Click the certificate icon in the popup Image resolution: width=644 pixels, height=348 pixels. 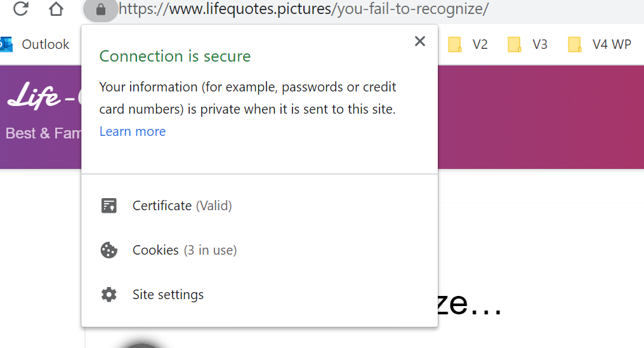click(x=109, y=206)
